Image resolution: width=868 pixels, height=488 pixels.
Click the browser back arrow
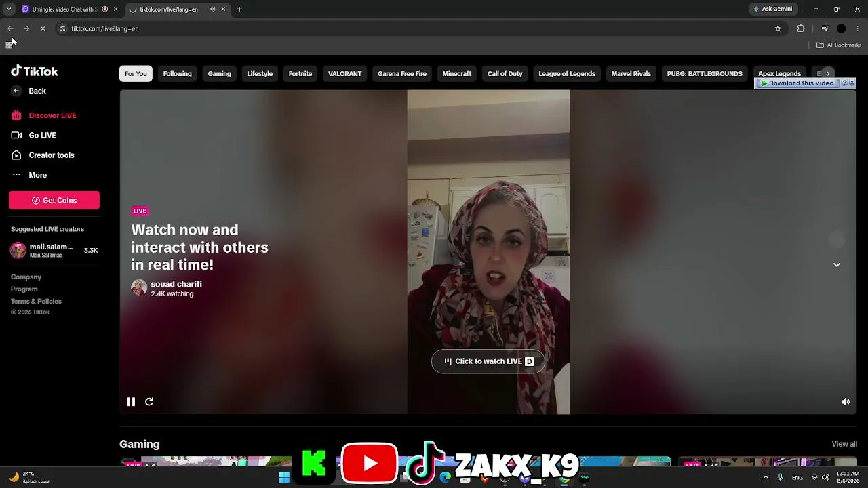pos(10,28)
